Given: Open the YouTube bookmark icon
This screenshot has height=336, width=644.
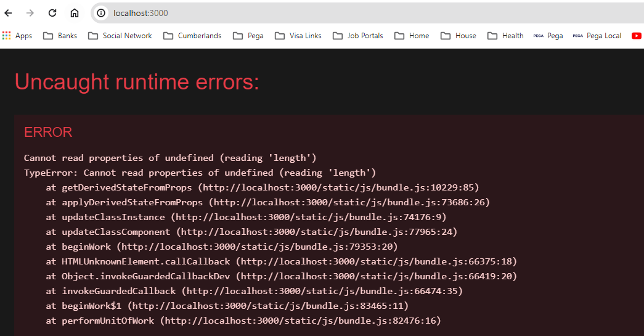Looking at the screenshot, I should (637, 36).
